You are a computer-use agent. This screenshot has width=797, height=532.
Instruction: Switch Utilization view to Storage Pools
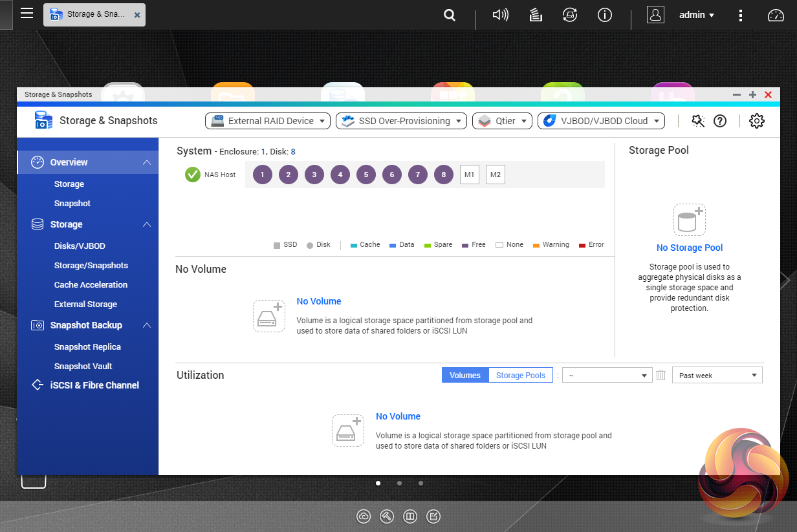pos(520,376)
